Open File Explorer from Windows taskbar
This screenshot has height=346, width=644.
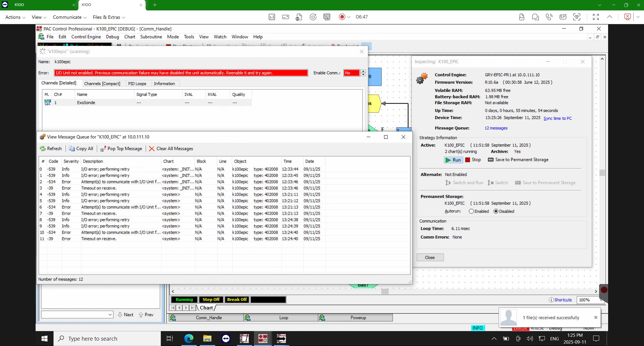click(x=207, y=339)
